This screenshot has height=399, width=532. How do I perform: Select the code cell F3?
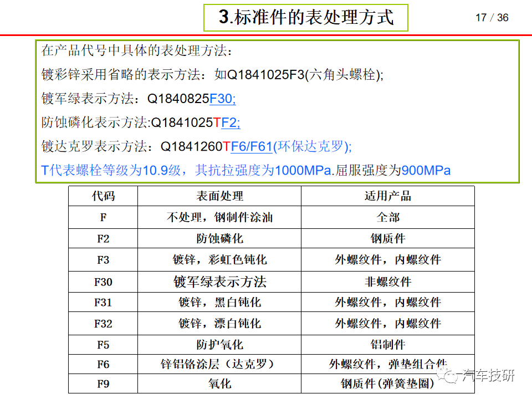pos(103,260)
